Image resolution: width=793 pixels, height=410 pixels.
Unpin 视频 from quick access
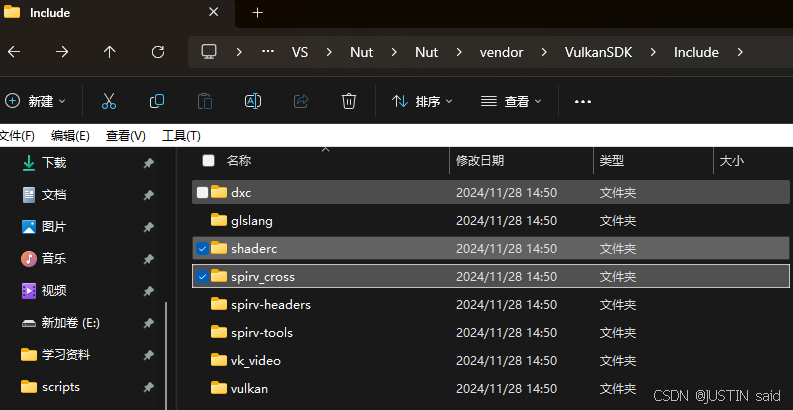click(148, 291)
